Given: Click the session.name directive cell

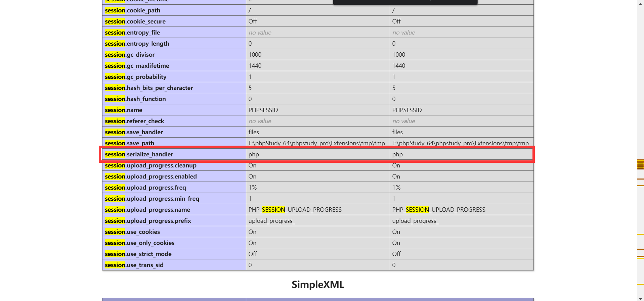Looking at the screenshot, I should click(174, 110).
